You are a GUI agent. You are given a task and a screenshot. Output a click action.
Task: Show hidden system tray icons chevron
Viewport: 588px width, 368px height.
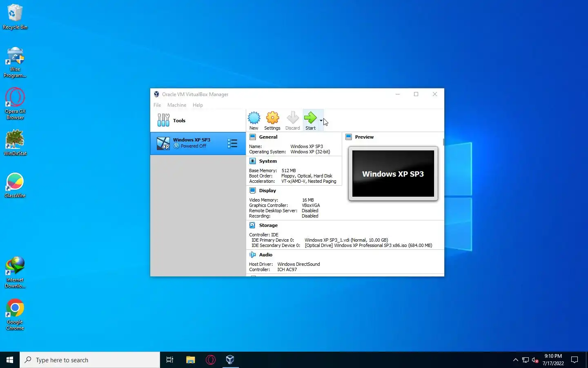point(515,360)
